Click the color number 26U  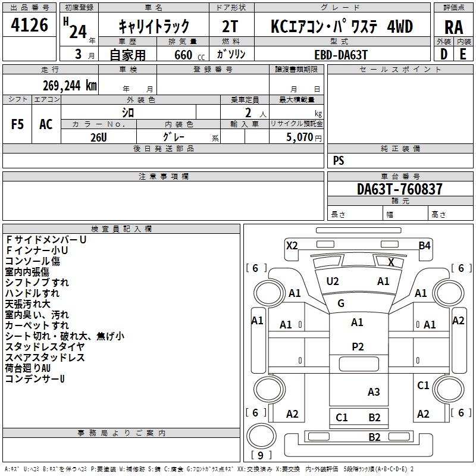click(x=99, y=137)
